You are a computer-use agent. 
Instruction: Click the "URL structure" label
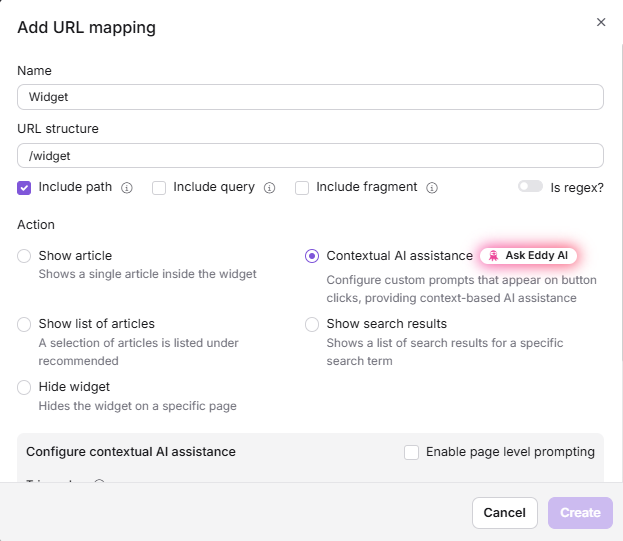tap(58, 129)
